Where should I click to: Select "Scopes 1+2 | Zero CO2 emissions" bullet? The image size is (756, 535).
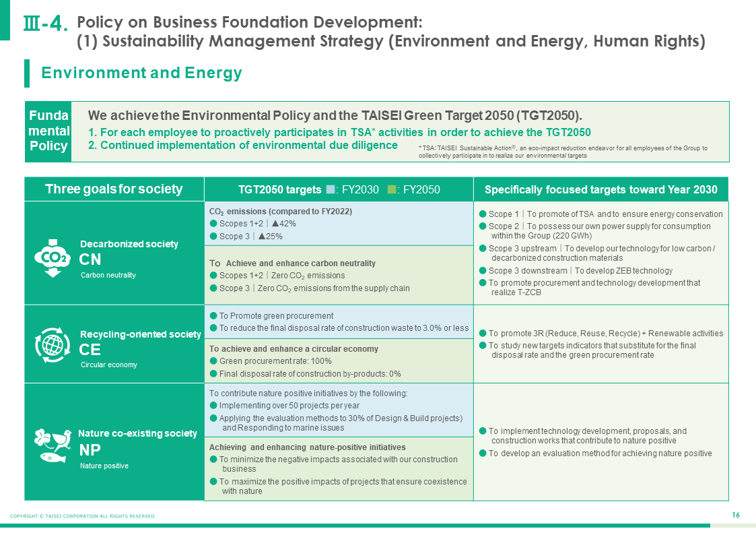[278, 276]
